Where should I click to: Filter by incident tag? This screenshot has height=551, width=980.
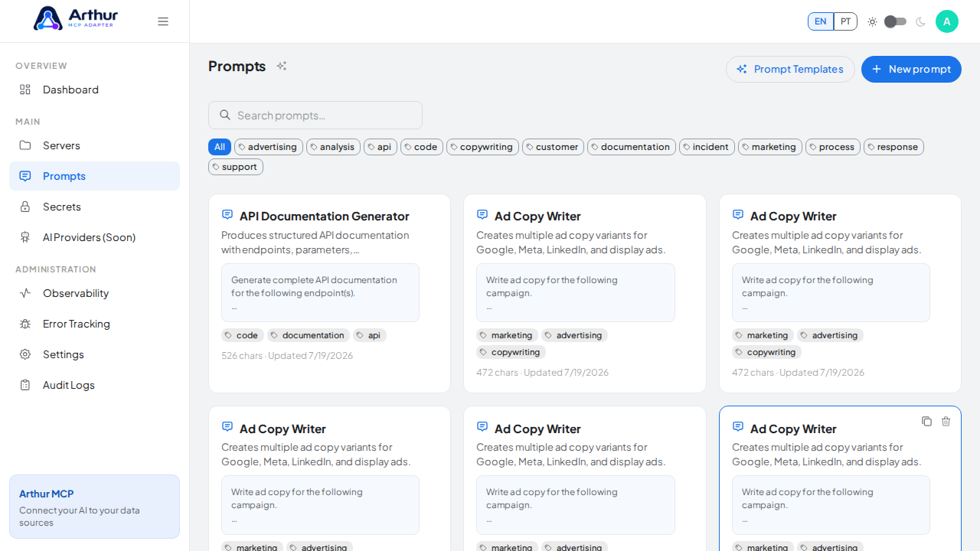point(707,147)
